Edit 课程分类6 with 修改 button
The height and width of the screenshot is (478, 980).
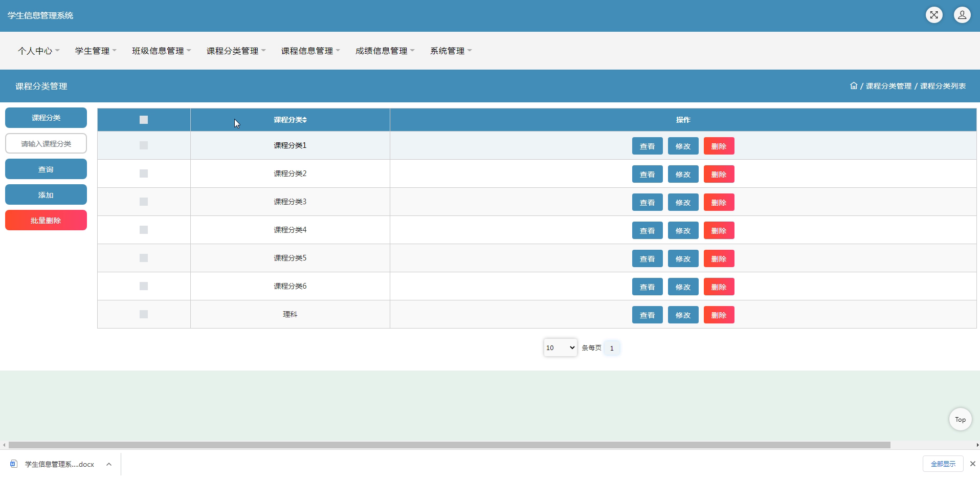[x=683, y=287]
